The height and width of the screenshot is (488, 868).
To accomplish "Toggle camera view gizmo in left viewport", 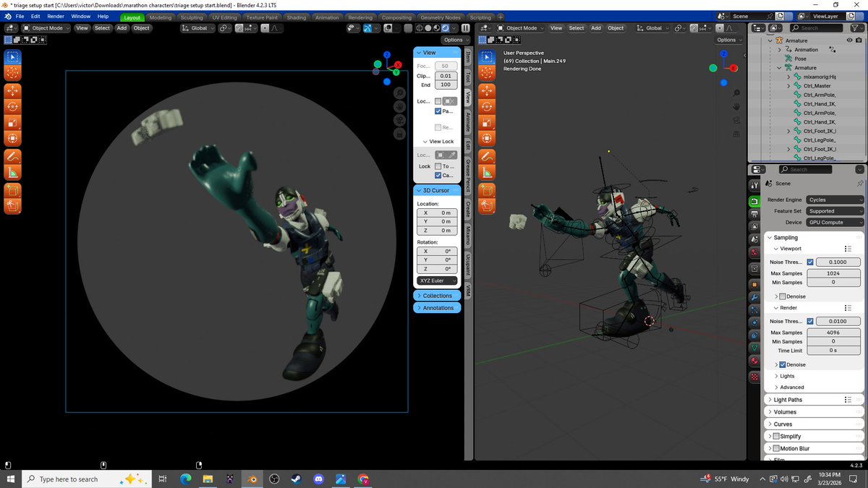I will tap(399, 120).
